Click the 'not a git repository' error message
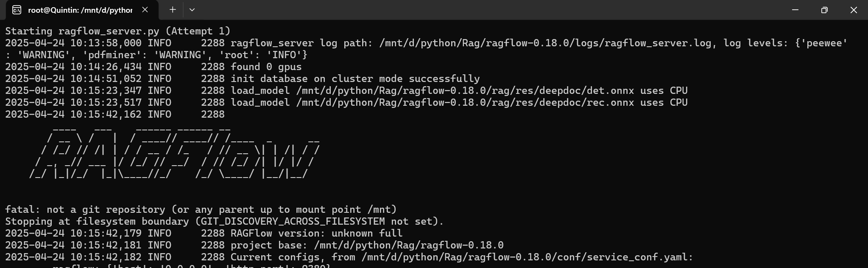Viewport: 868px width, 268px height. [201, 209]
